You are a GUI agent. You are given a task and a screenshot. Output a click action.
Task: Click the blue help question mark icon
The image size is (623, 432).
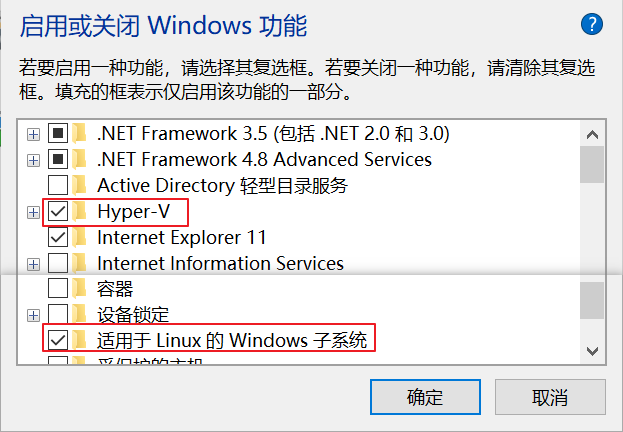click(x=592, y=25)
